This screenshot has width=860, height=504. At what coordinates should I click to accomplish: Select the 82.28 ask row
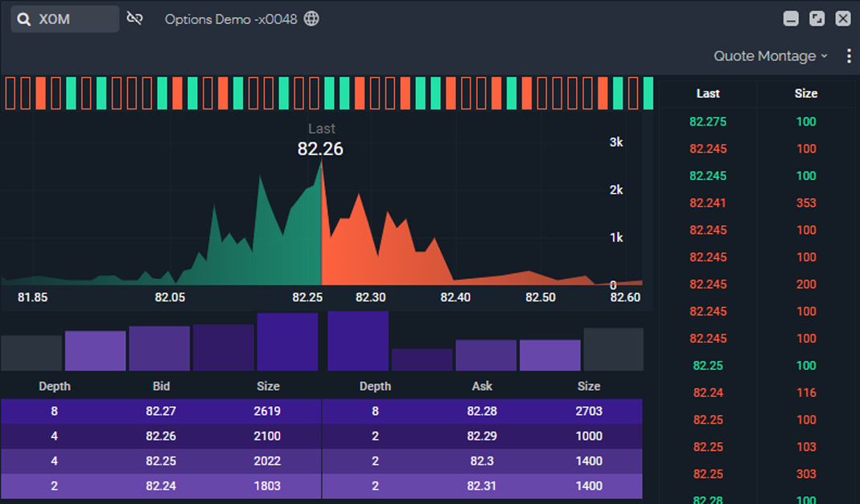click(x=482, y=411)
